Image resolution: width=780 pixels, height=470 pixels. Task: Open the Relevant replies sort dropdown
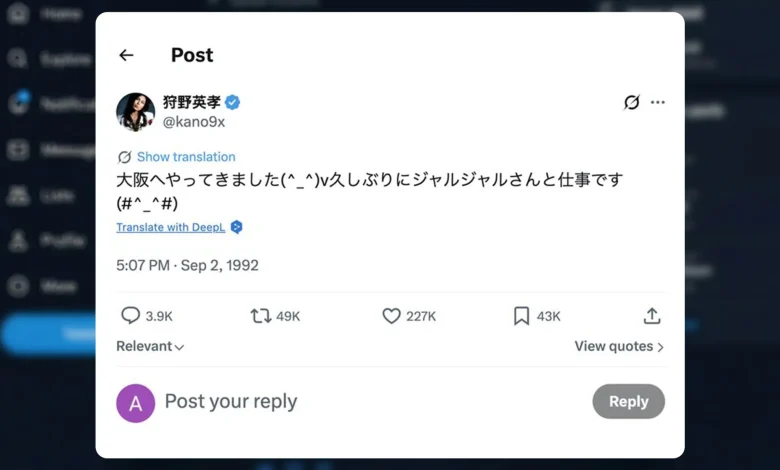coord(150,346)
